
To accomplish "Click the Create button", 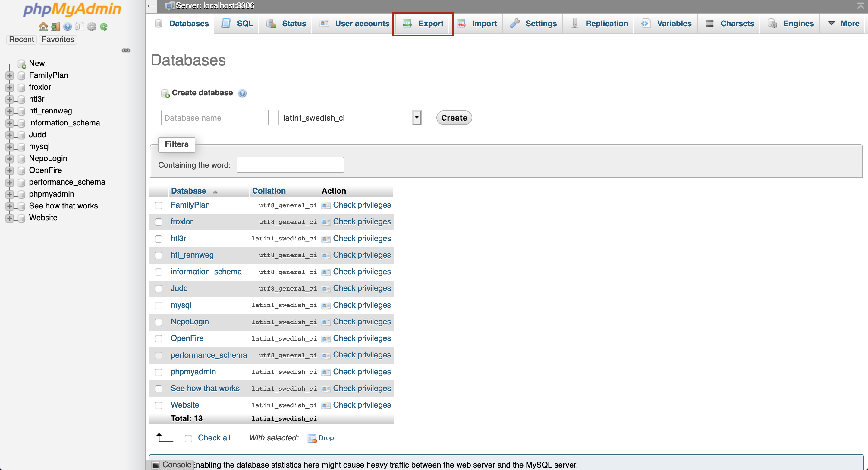I will point(454,118).
